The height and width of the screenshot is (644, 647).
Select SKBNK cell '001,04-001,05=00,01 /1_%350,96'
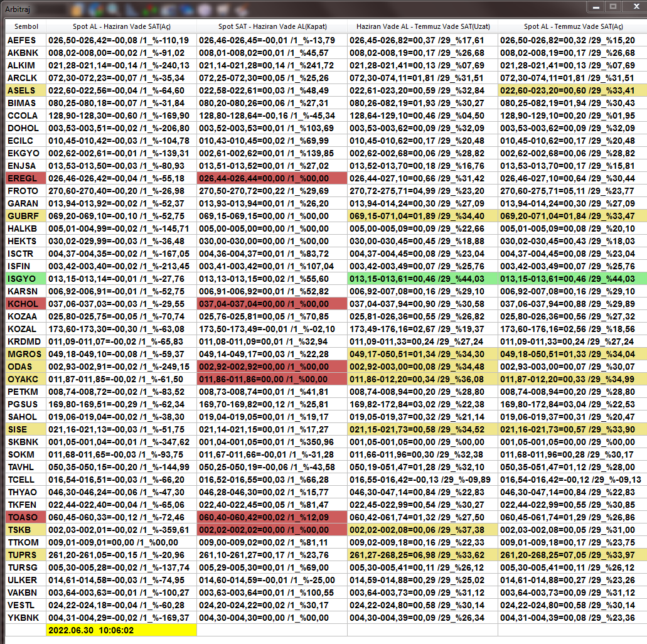(272, 442)
